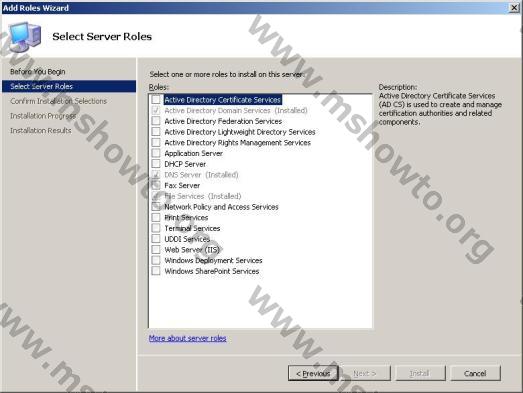Screen dimensions: 523x393
Task: Check the Active Directory Federation Services checkbox
Action: 156,121
